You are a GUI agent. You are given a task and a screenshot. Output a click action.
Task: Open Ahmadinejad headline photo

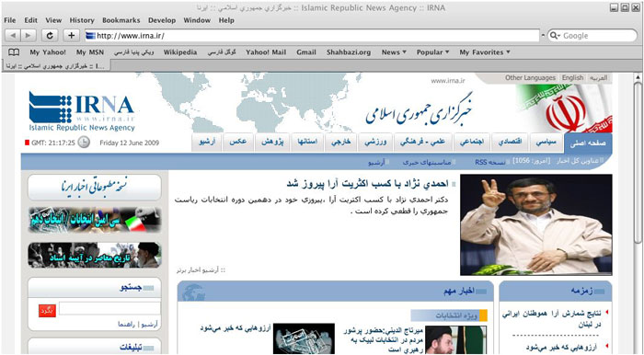tap(536, 224)
